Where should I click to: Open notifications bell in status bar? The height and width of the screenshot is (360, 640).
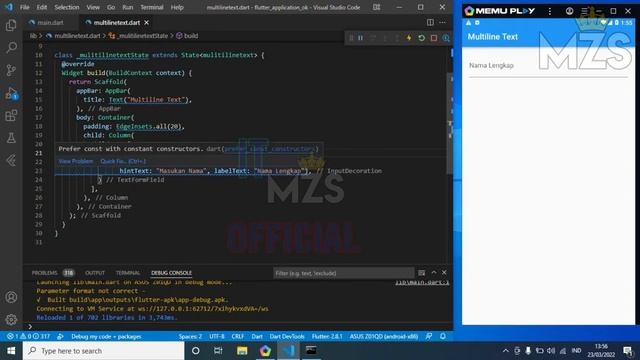pos(443,336)
